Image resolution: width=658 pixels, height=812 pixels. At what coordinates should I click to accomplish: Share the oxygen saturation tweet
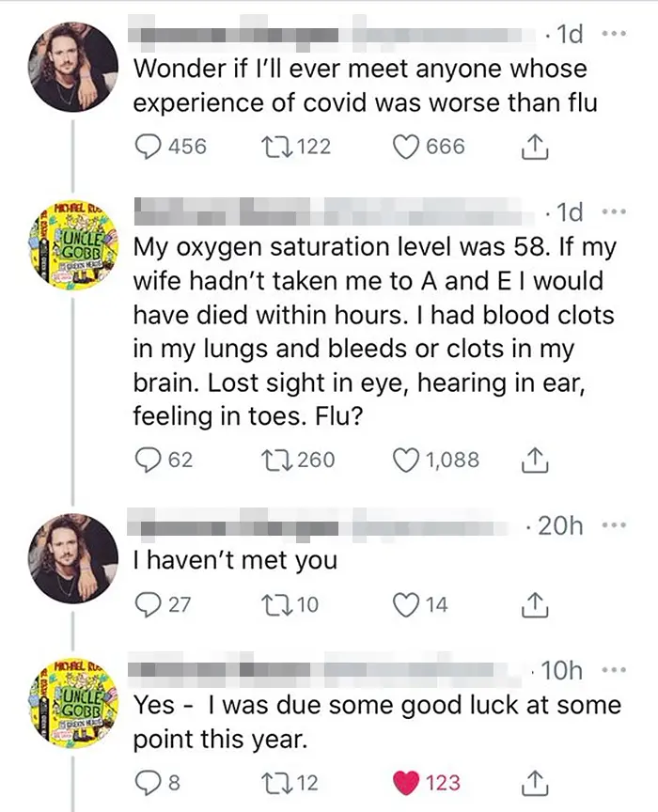[x=533, y=460]
